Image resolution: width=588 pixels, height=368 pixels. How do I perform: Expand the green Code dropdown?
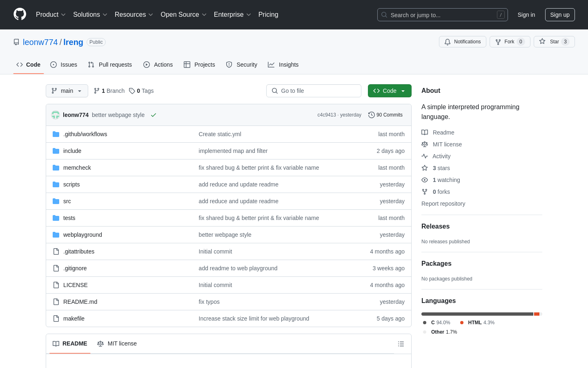390,91
